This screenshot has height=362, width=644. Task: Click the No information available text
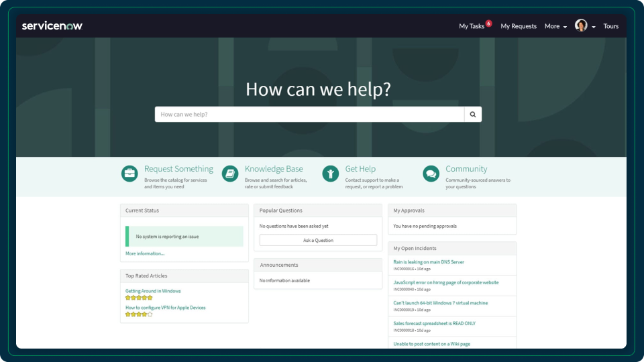[x=284, y=281]
